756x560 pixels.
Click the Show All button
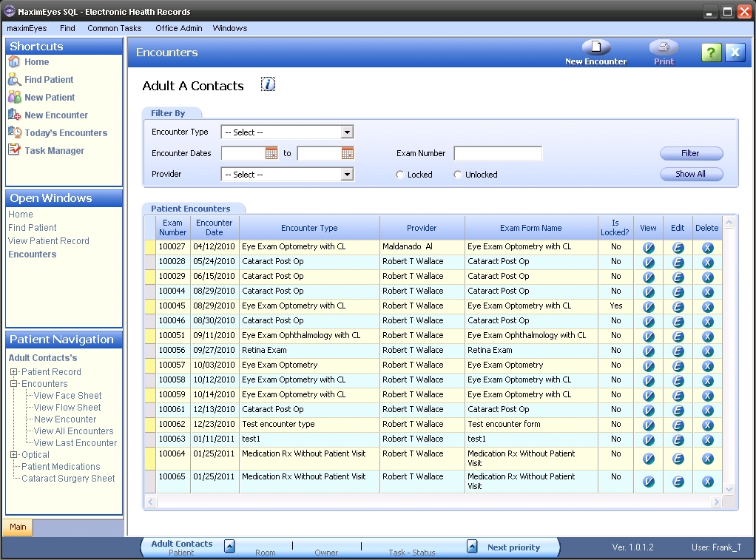click(x=691, y=174)
